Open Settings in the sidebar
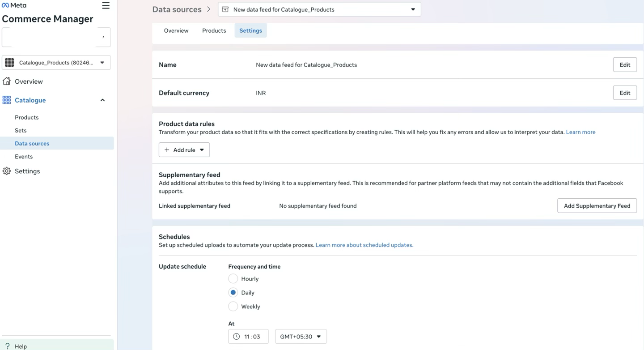 27,171
